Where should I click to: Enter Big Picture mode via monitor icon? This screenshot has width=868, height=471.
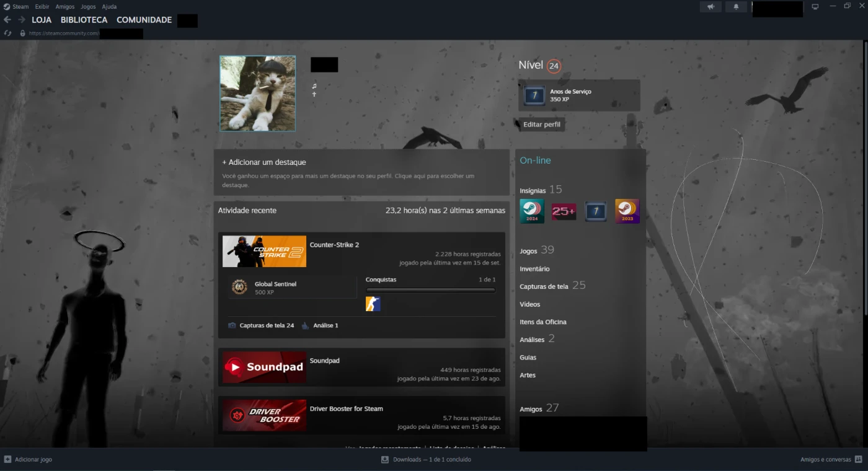point(815,7)
